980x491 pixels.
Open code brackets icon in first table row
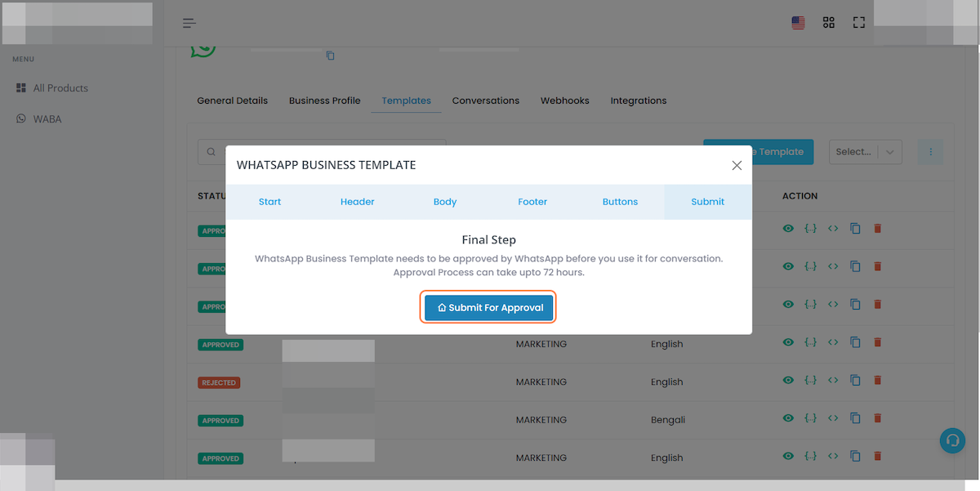pyautogui.click(x=833, y=229)
